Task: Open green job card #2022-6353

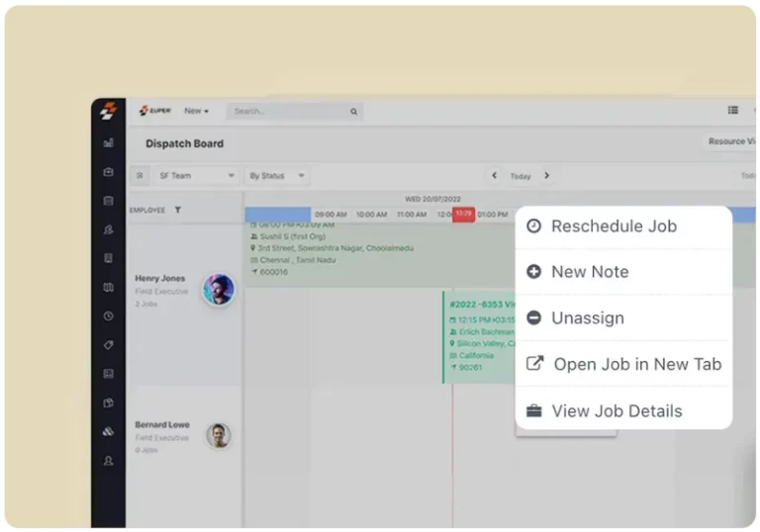Action: [x=479, y=337]
